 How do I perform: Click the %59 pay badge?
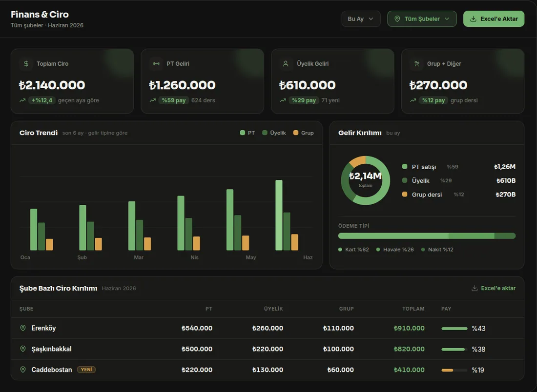click(174, 100)
